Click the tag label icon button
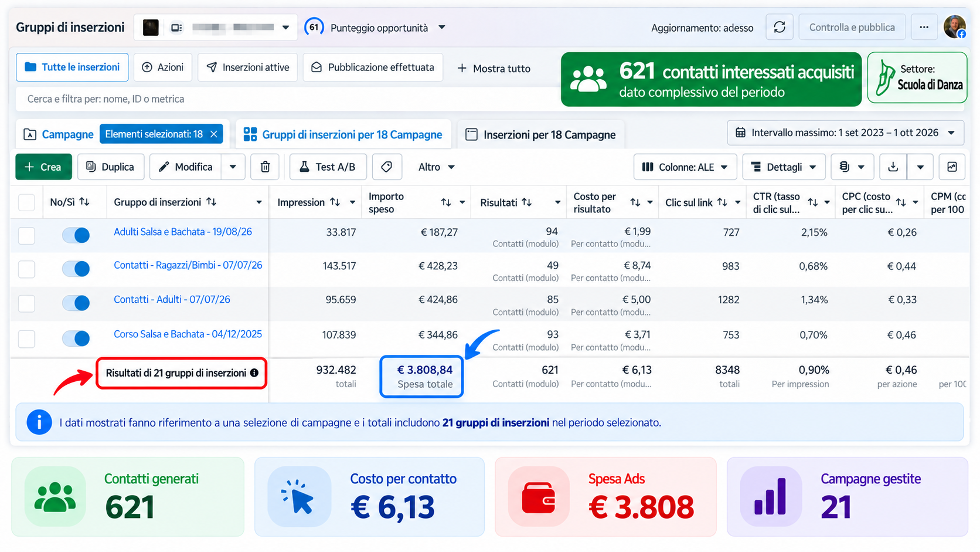980x552 pixels. click(386, 167)
